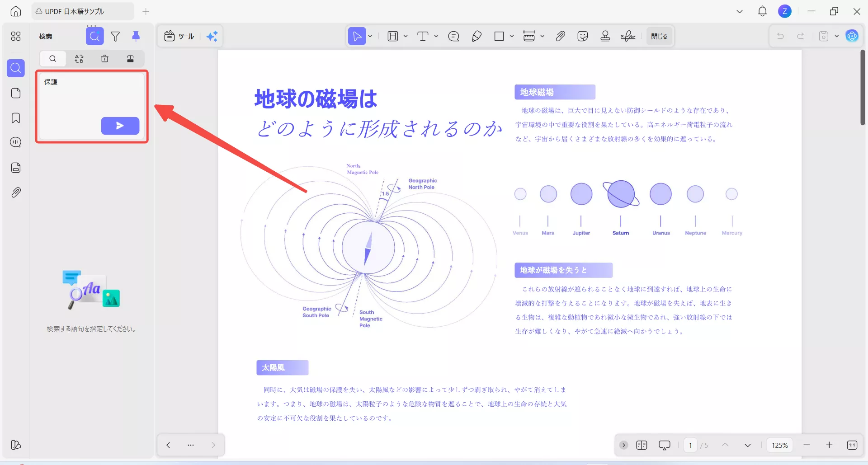Expand the text tool dropdown

pos(436,36)
